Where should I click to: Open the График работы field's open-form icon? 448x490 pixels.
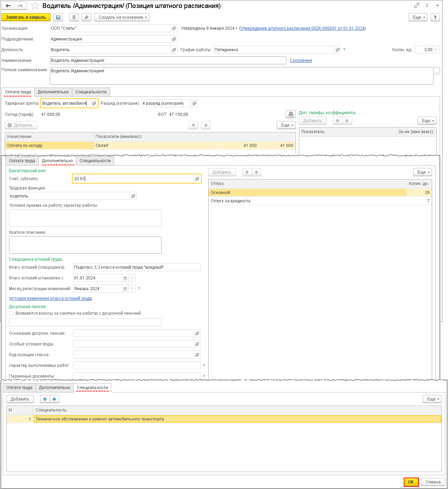(x=338, y=50)
